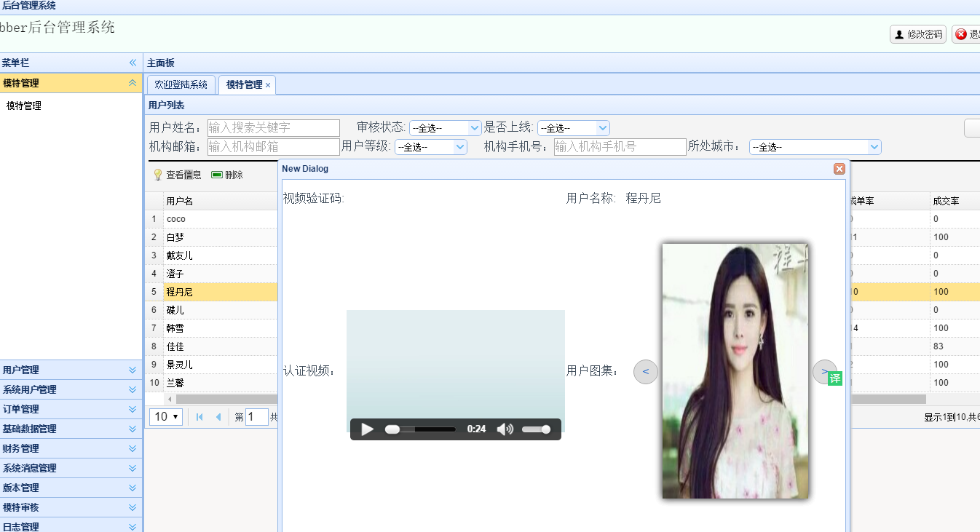The image size is (980, 532).
Task: Expand the 订单管理 menu section
Action: (132, 409)
